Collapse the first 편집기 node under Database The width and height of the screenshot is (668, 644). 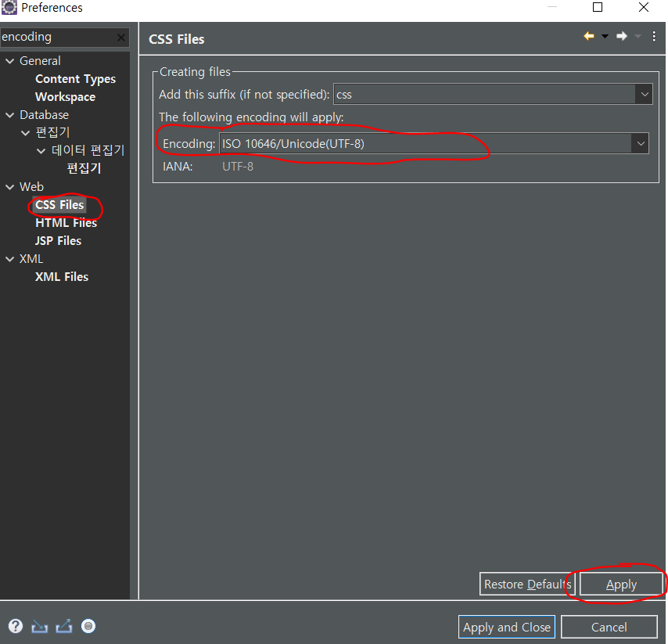(26, 133)
